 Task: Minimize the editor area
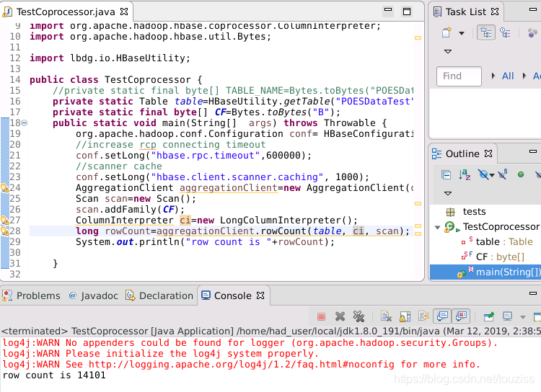point(388,10)
